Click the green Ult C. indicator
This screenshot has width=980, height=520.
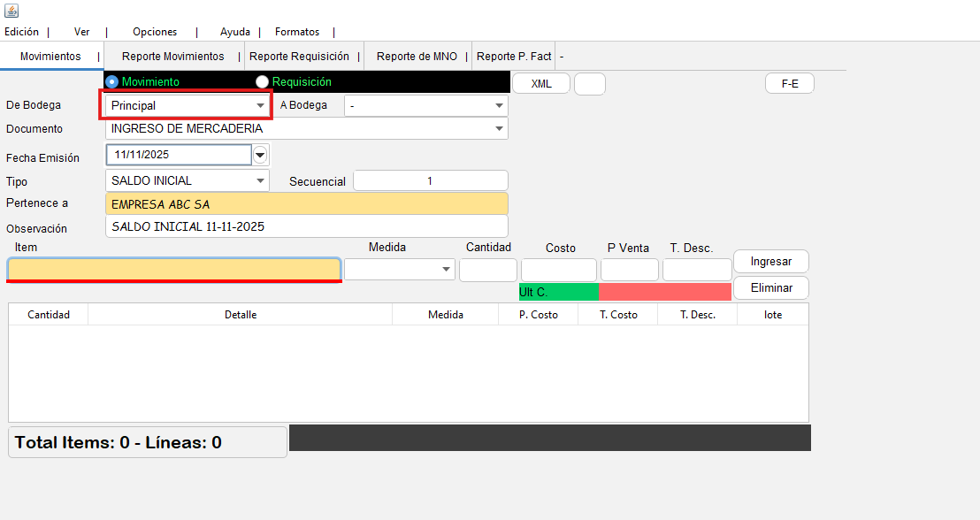[x=558, y=292]
